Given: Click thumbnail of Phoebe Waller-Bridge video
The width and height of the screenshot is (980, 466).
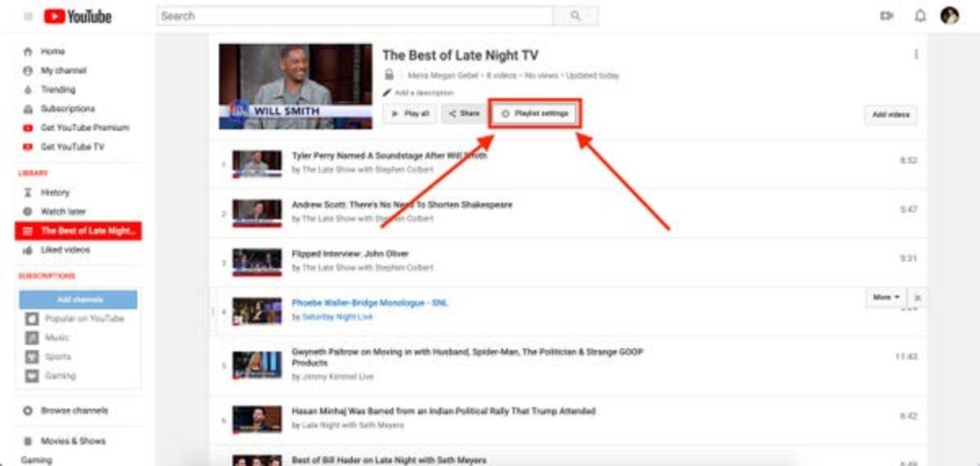Looking at the screenshot, I should (x=257, y=311).
